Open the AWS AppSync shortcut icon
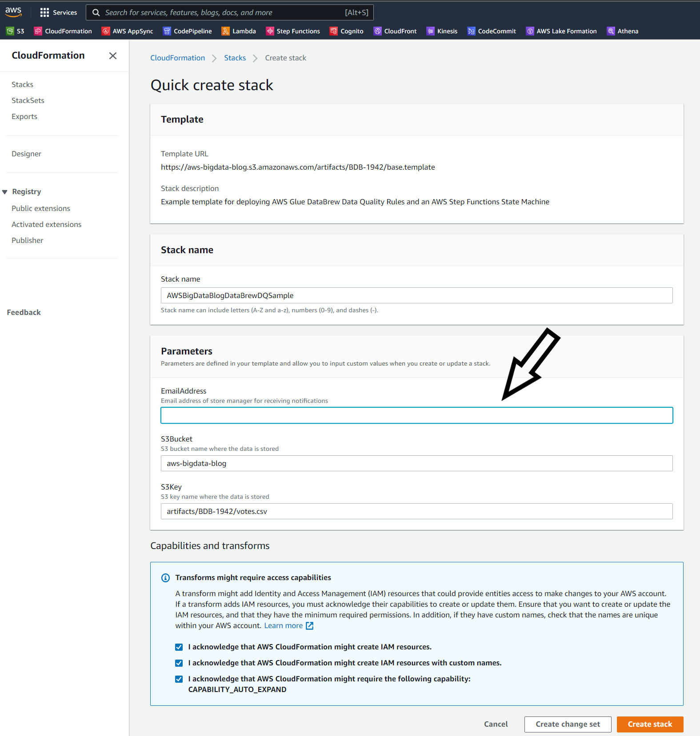The height and width of the screenshot is (736, 700). coord(106,31)
